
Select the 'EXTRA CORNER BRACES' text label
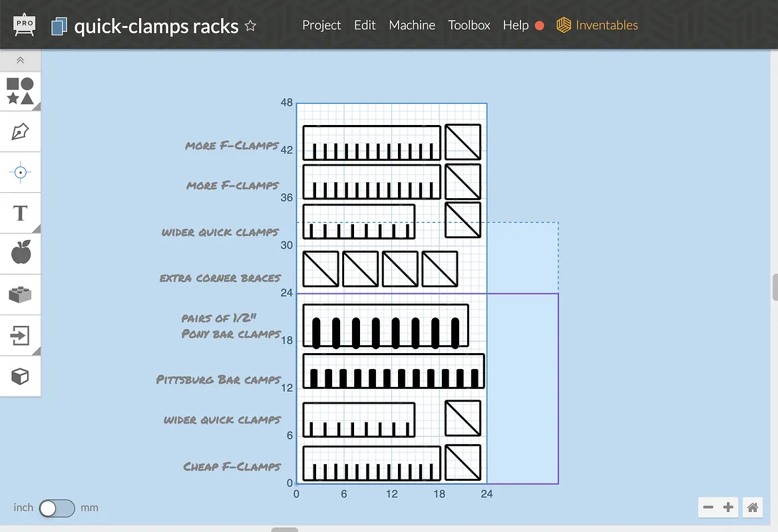220,278
